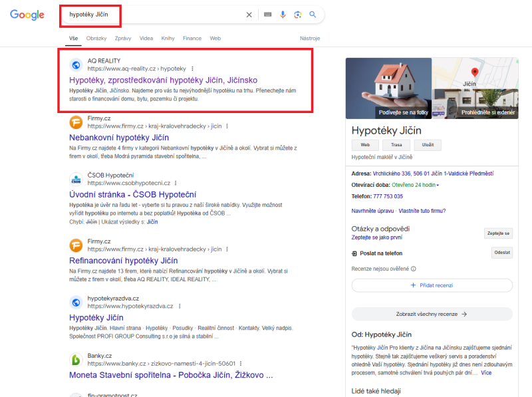Viewport: 532px width, 397px height.
Task: Open the Jičín map thumbnail
Action: (475, 73)
